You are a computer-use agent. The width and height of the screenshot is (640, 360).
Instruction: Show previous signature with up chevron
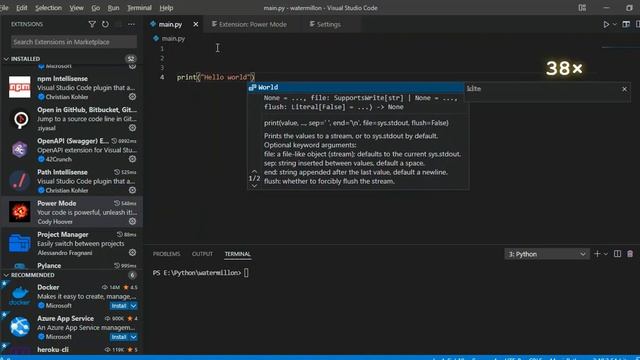(x=254, y=171)
